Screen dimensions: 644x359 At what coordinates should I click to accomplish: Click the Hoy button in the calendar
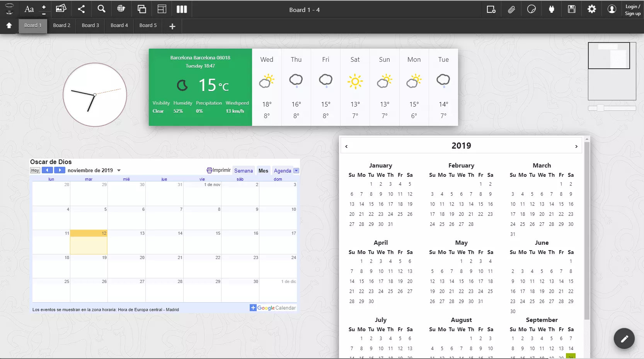pos(35,171)
